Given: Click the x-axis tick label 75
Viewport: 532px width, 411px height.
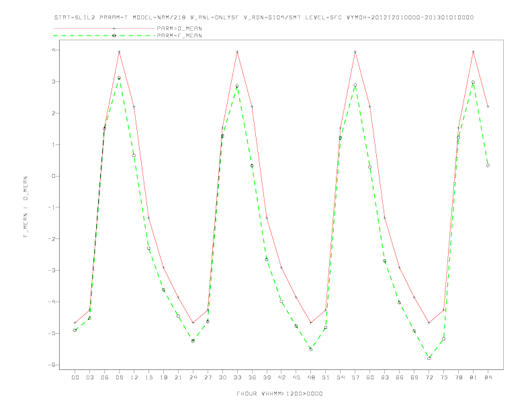Looking at the screenshot, I should 444,377.
